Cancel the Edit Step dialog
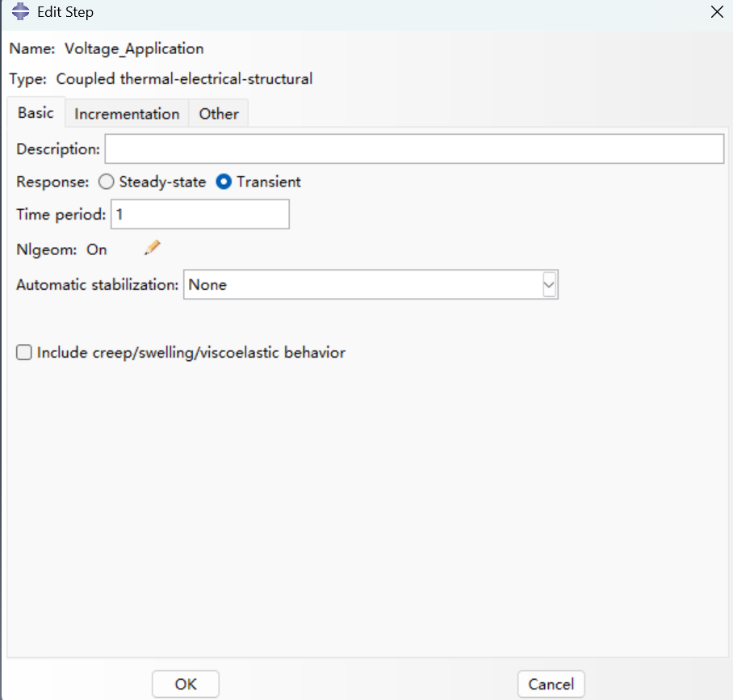This screenshot has height=700, width=733. pyautogui.click(x=551, y=684)
